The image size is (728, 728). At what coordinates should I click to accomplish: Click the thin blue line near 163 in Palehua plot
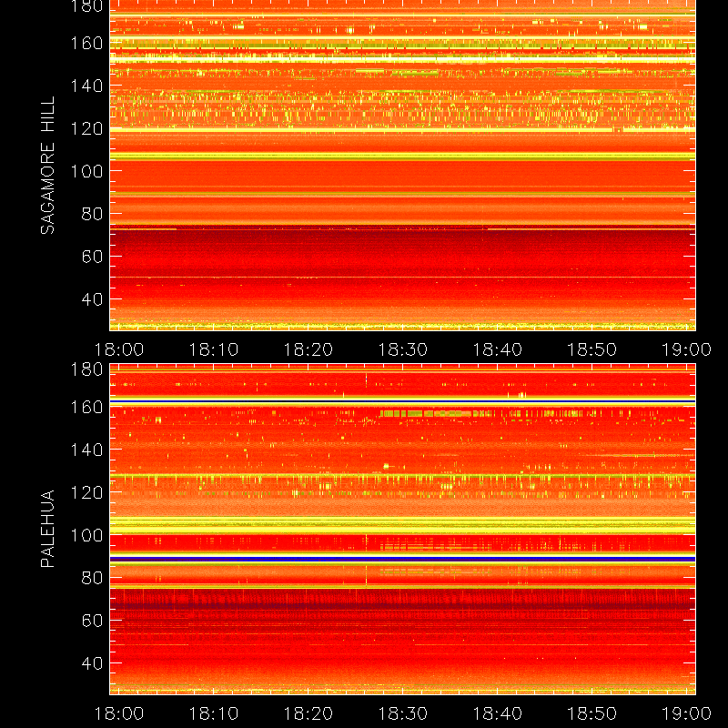402,401
